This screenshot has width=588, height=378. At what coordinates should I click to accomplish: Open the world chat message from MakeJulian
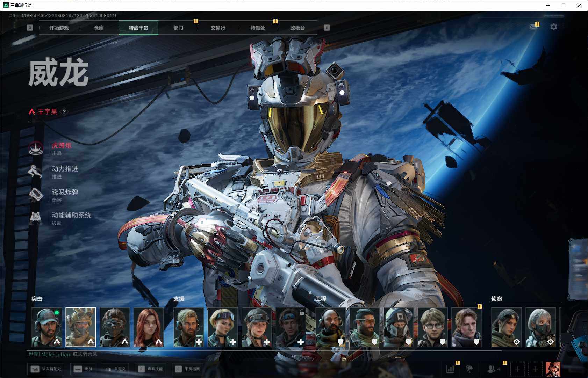tap(63, 354)
